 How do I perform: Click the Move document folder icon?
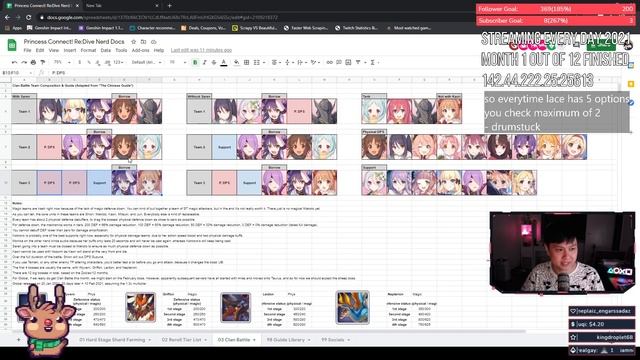coord(143,42)
